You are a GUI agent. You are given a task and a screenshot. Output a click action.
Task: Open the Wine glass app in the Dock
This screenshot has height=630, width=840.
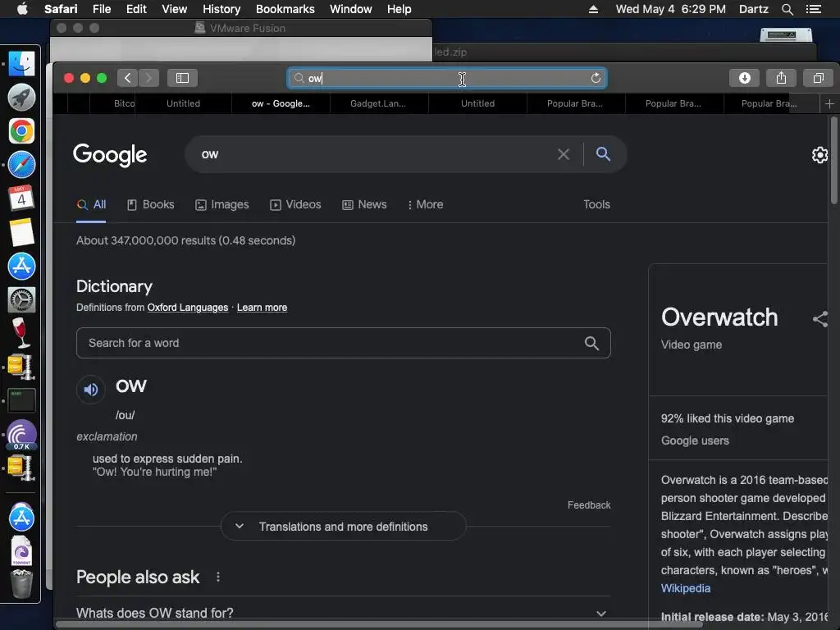coord(21,333)
